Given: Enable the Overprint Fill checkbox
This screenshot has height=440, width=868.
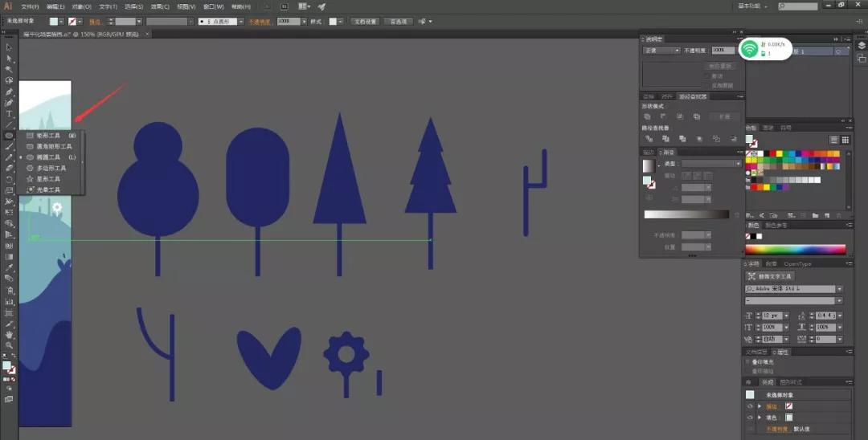Looking at the screenshot, I should [749, 362].
